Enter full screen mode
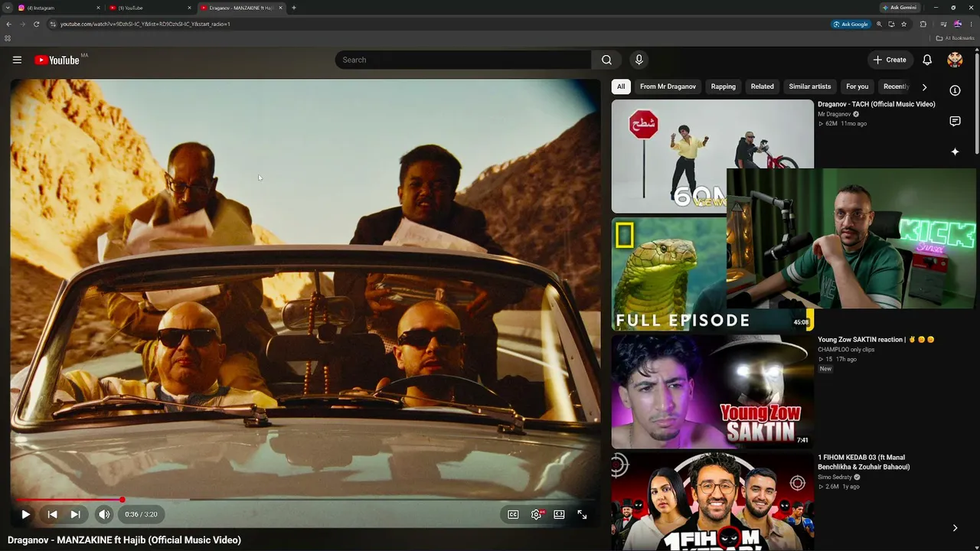The image size is (980, 551). (x=582, y=514)
